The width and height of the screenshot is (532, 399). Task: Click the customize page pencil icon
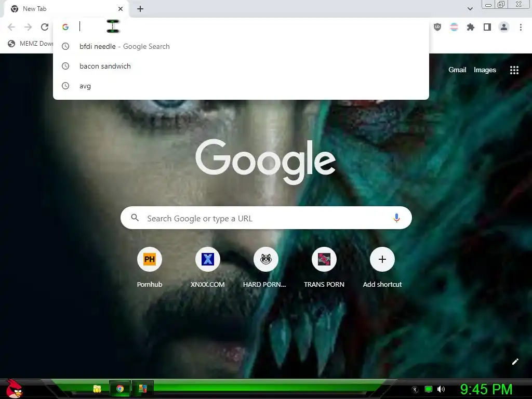click(515, 362)
